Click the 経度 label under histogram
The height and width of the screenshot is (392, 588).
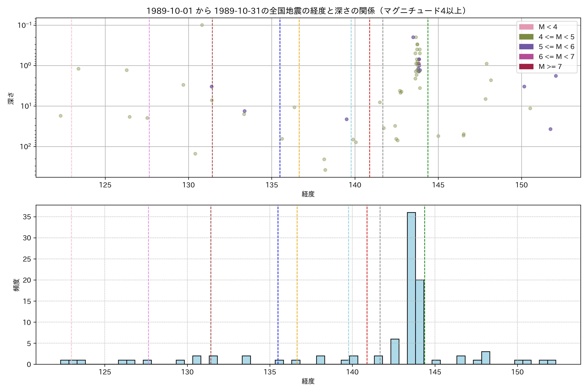point(308,381)
